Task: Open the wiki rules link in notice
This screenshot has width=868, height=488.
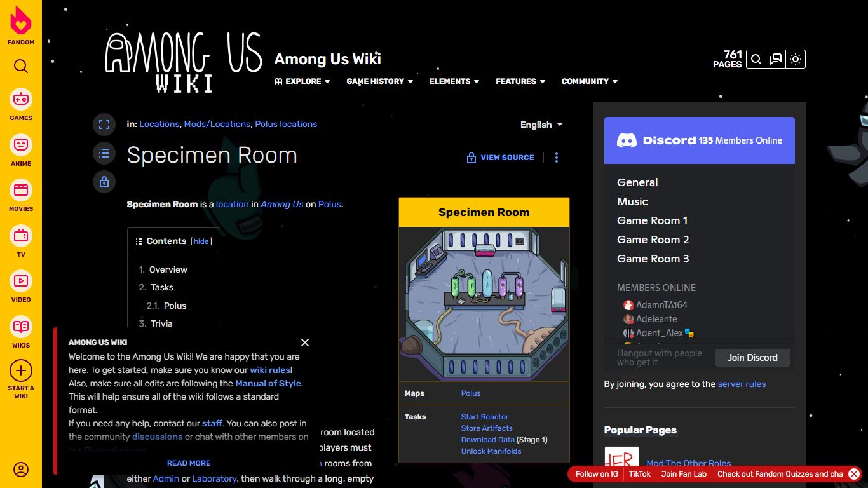Action: point(270,370)
